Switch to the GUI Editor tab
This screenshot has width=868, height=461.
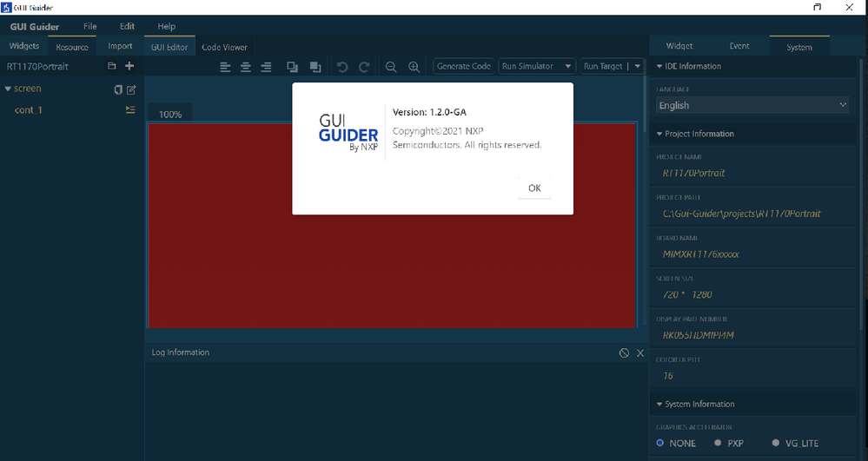coord(169,47)
